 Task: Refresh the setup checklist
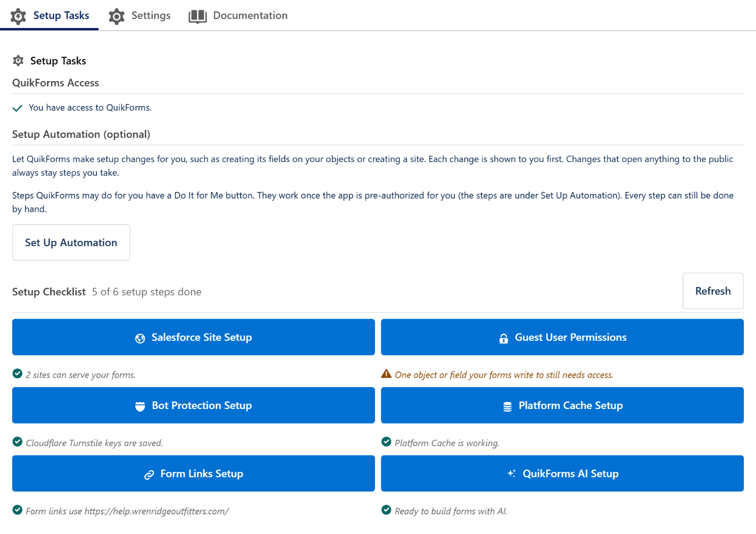pos(713,291)
